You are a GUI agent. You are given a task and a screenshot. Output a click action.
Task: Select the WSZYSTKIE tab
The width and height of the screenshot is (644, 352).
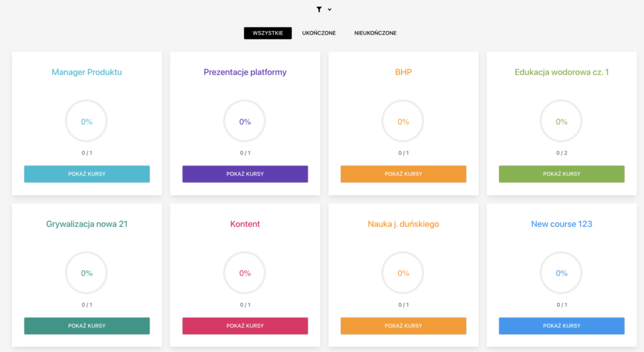[x=268, y=33]
